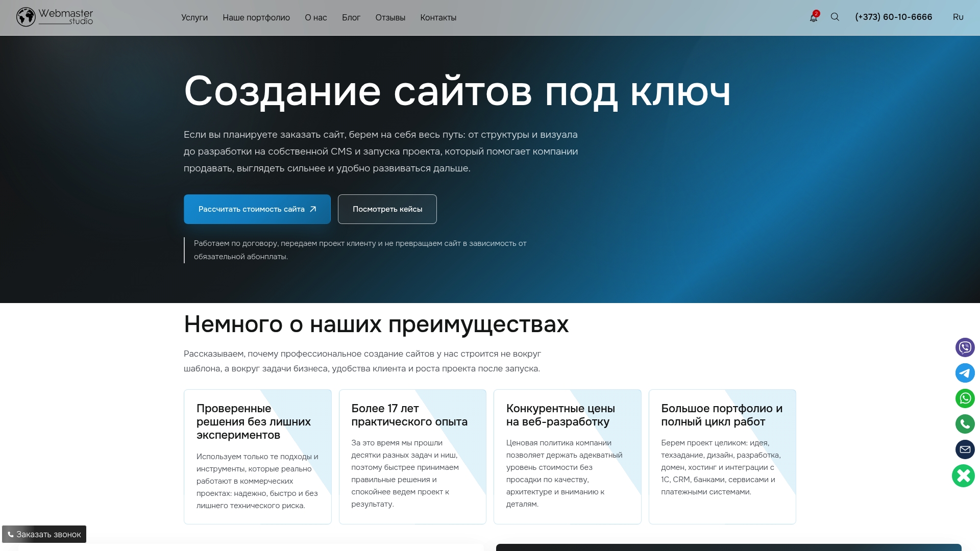The width and height of the screenshot is (980, 551).
Task: Open Viber chat icon
Action: (x=964, y=347)
